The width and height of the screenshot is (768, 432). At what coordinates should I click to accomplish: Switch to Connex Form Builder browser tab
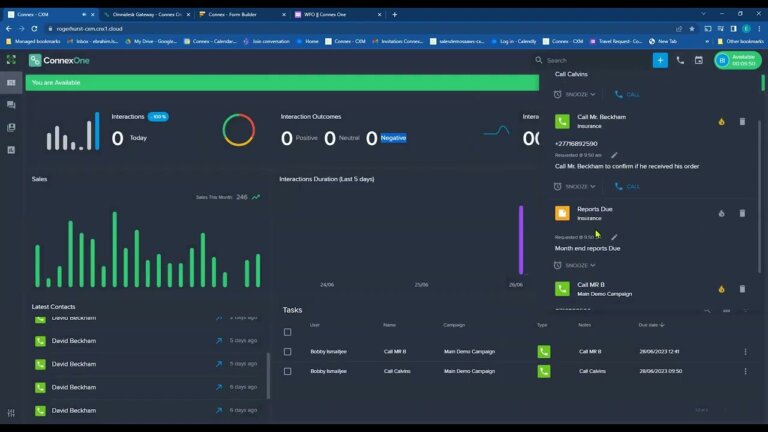[242, 15]
